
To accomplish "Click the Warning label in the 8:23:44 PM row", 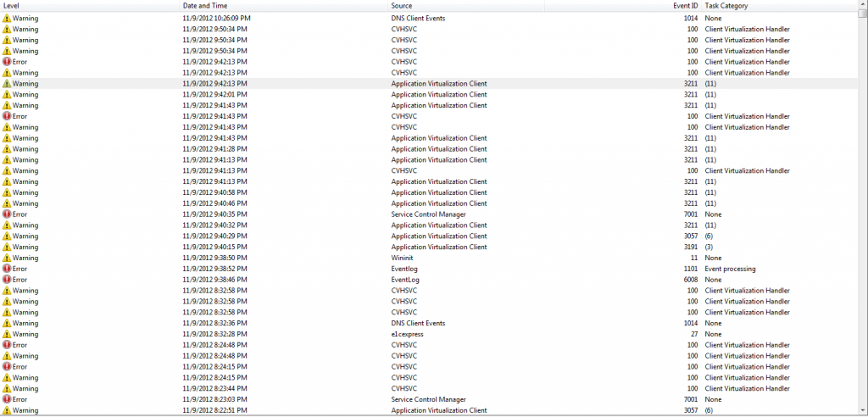I will [25, 389].
